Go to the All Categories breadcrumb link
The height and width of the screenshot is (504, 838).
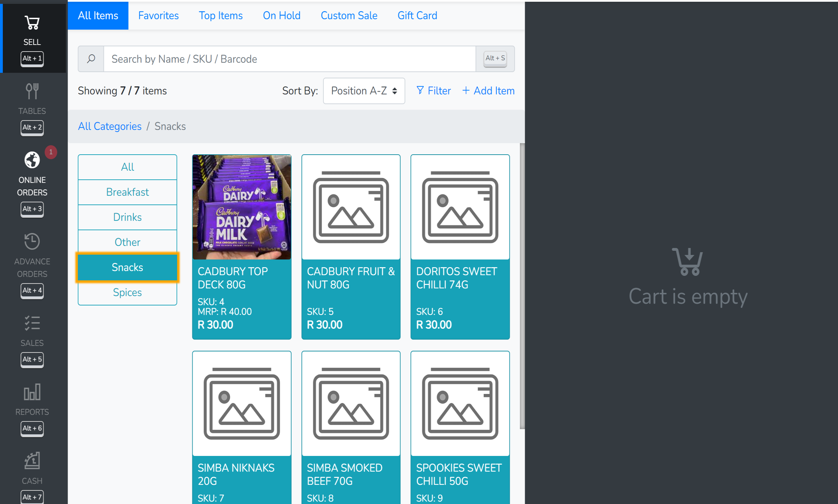tap(110, 126)
